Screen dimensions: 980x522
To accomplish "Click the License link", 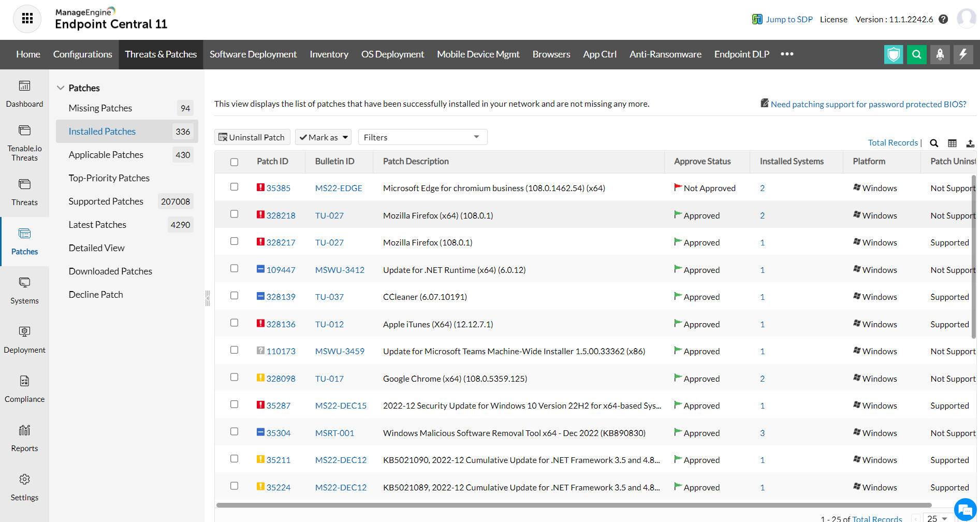I will point(833,19).
